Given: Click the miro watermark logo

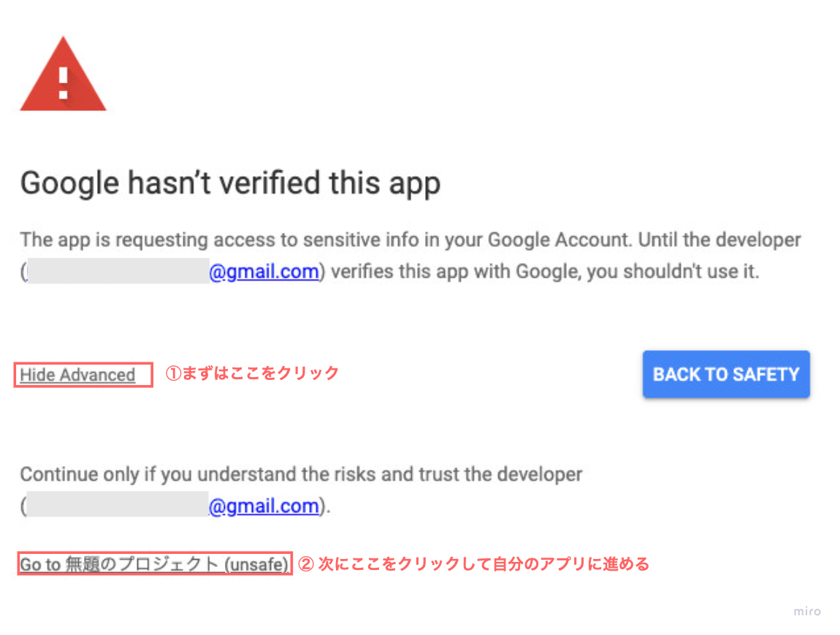Looking at the screenshot, I should 807,611.
